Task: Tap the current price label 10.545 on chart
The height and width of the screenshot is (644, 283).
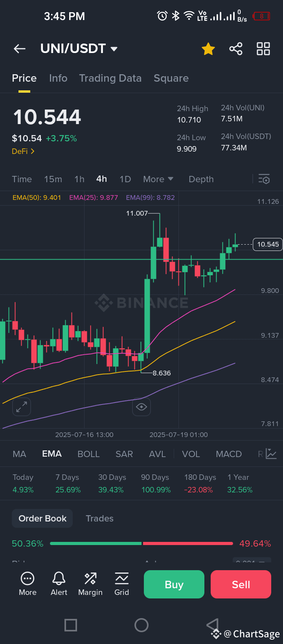Action: tap(268, 244)
